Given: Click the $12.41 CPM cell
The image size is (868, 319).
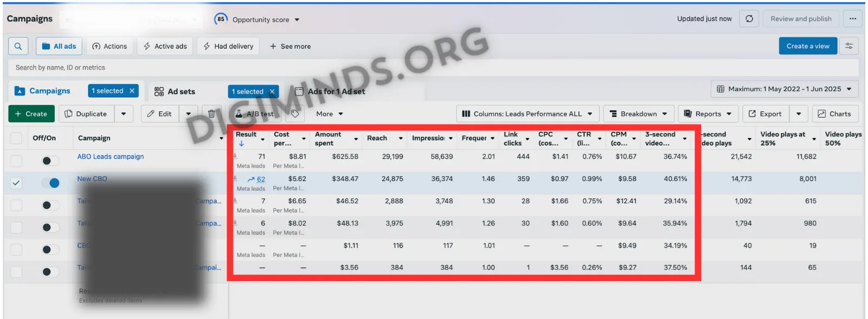Looking at the screenshot, I should pos(626,201).
